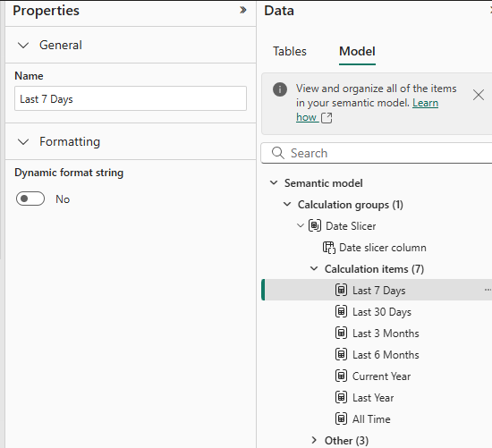The height and width of the screenshot is (448, 492).
Task: Click the info icon in the banner
Action: (280, 89)
